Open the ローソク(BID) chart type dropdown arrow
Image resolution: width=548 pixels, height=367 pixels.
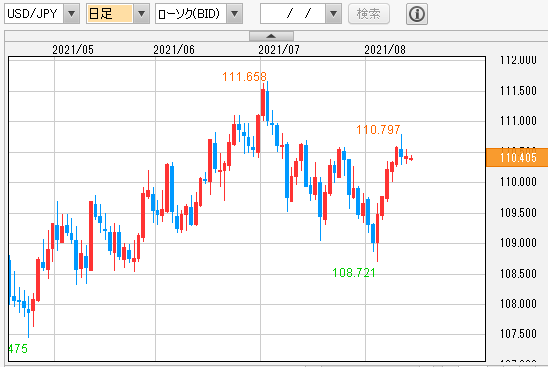(235, 14)
